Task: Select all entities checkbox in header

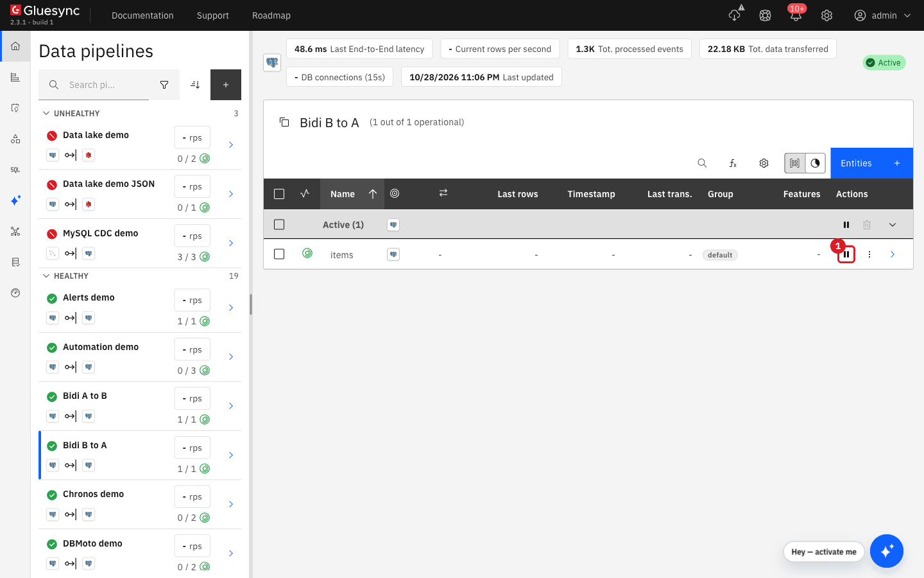Action: point(279,194)
